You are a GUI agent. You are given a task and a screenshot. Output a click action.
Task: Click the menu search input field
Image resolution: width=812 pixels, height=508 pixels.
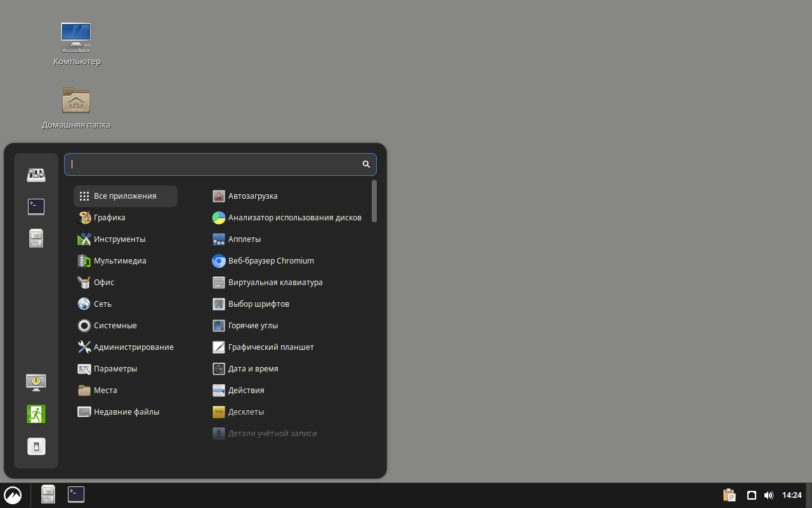tap(216, 164)
